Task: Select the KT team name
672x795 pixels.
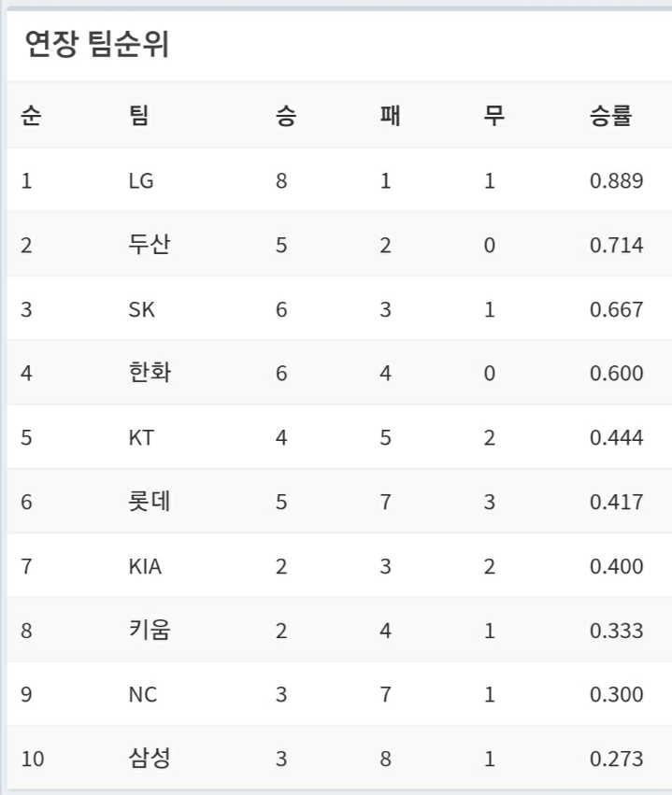Action: (141, 438)
